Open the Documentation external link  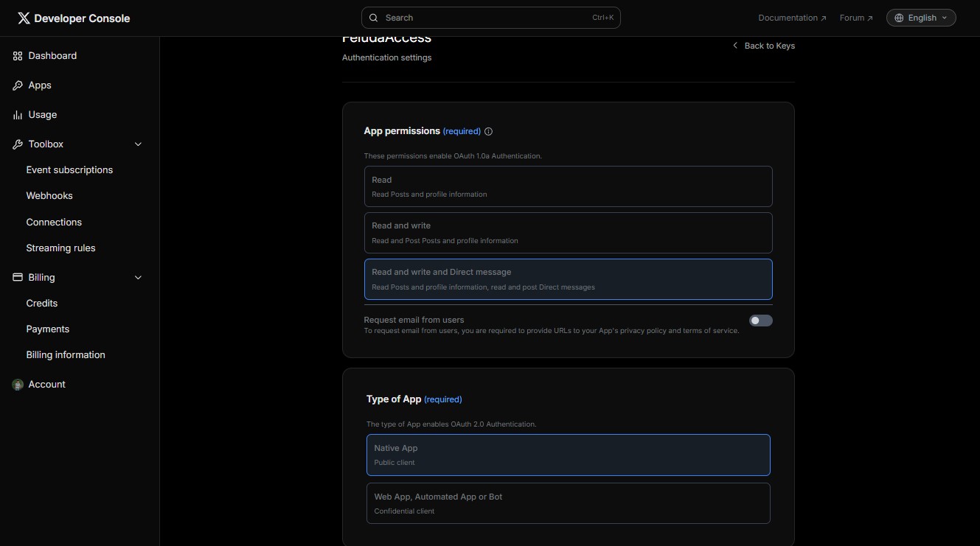[792, 18]
